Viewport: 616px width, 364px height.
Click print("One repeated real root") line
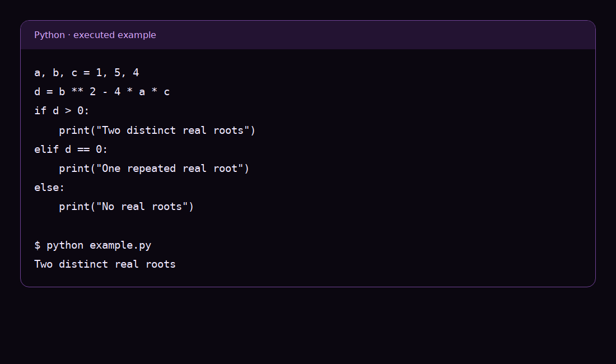(x=154, y=169)
